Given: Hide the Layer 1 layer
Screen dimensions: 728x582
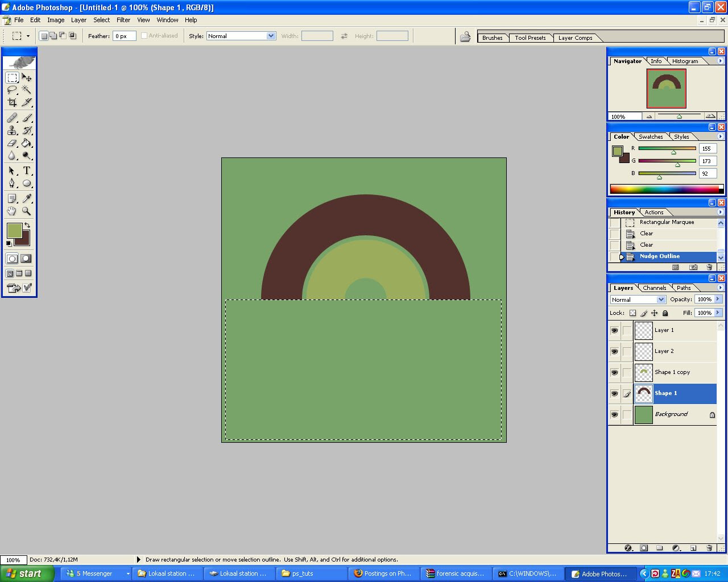Looking at the screenshot, I should [x=614, y=330].
